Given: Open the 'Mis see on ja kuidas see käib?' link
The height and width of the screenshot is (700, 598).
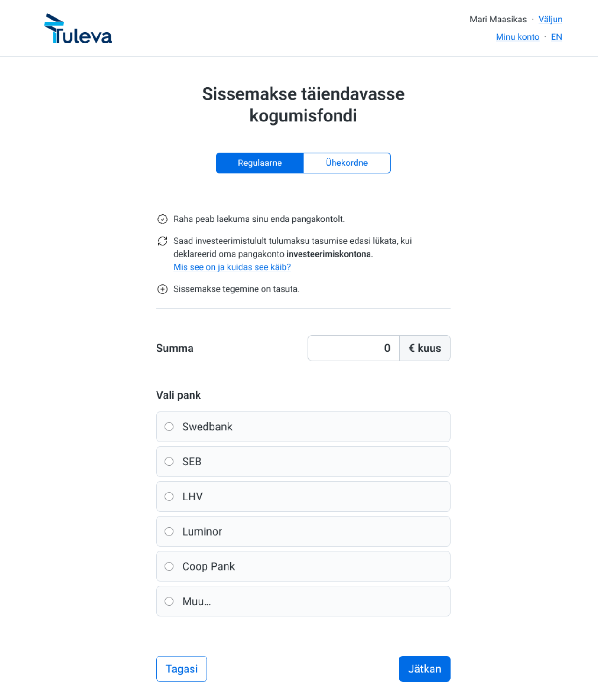Looking at the screenshot, I should point(232,267).
